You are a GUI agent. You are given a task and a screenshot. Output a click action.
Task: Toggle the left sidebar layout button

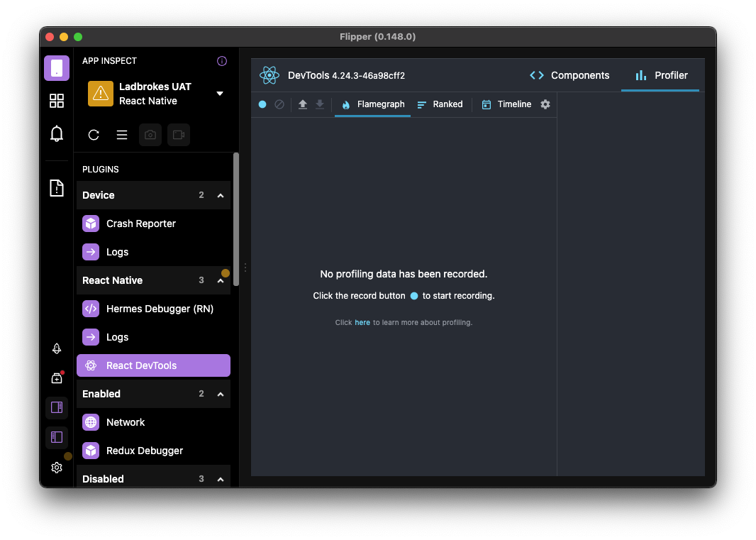57,437
